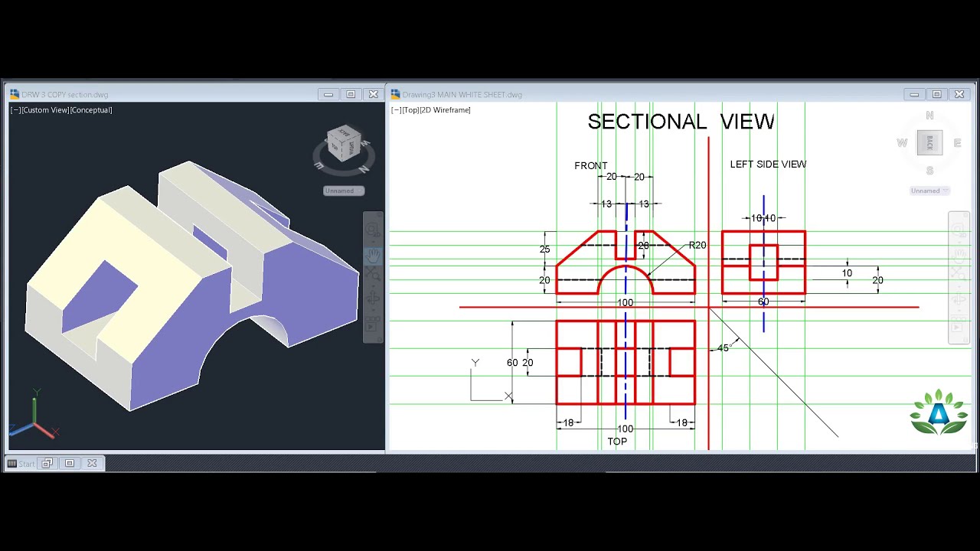Close the minimized Start window

[92, 463]
